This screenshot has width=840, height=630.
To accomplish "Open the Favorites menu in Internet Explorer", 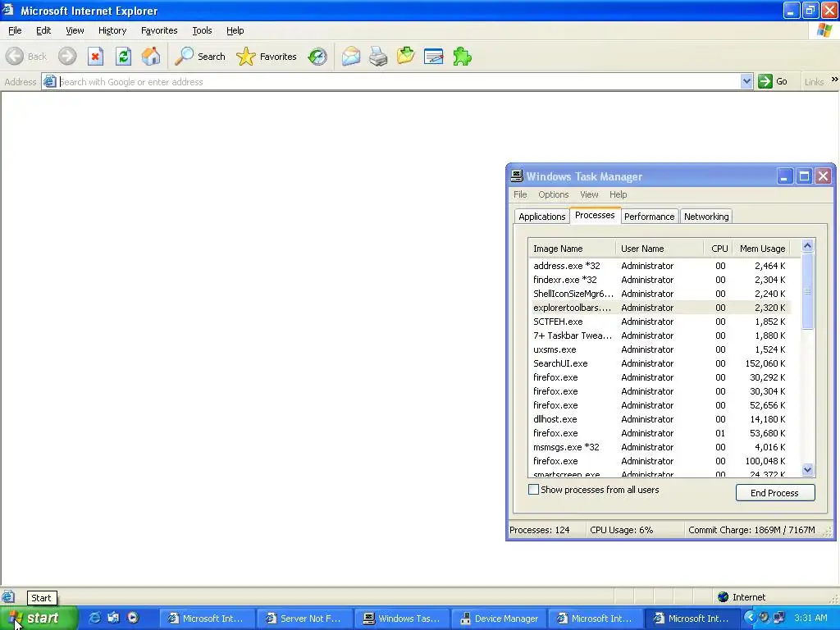I will coord(159,30).
